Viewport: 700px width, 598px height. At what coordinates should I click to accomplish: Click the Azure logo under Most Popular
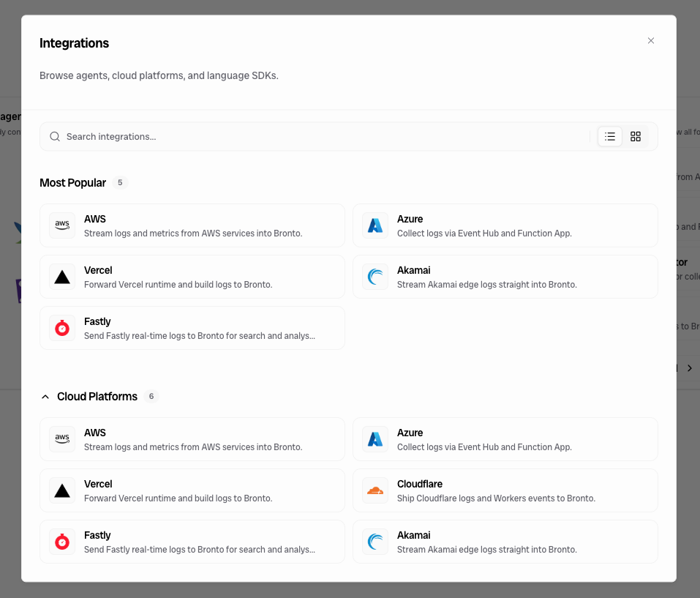coord(375,225)
